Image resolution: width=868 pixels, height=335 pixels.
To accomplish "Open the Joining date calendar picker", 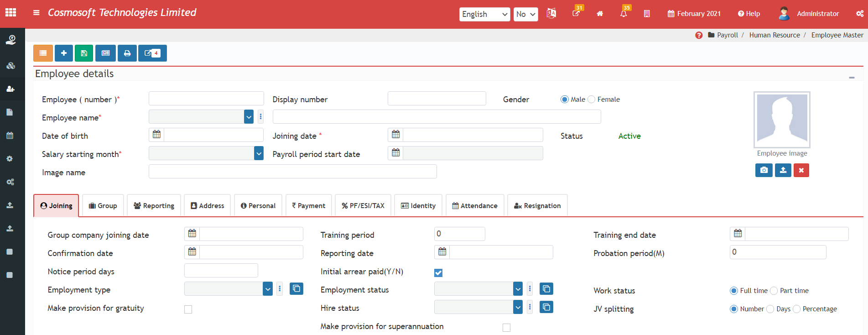I will pos(395,135).
